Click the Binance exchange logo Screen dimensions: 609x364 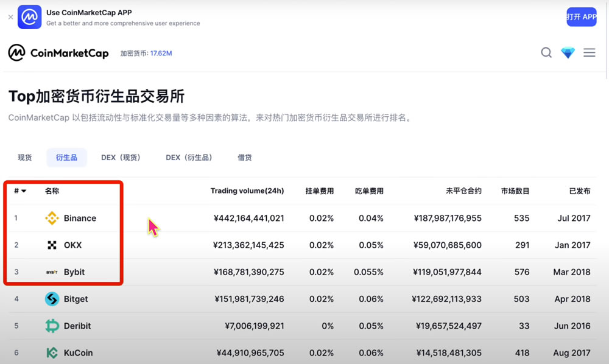pos(52,217)
